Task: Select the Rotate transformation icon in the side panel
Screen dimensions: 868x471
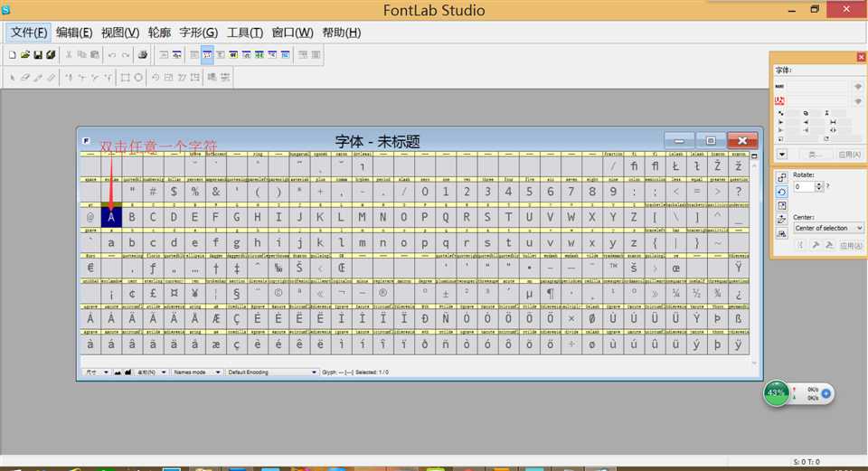Action: point(781,192)
